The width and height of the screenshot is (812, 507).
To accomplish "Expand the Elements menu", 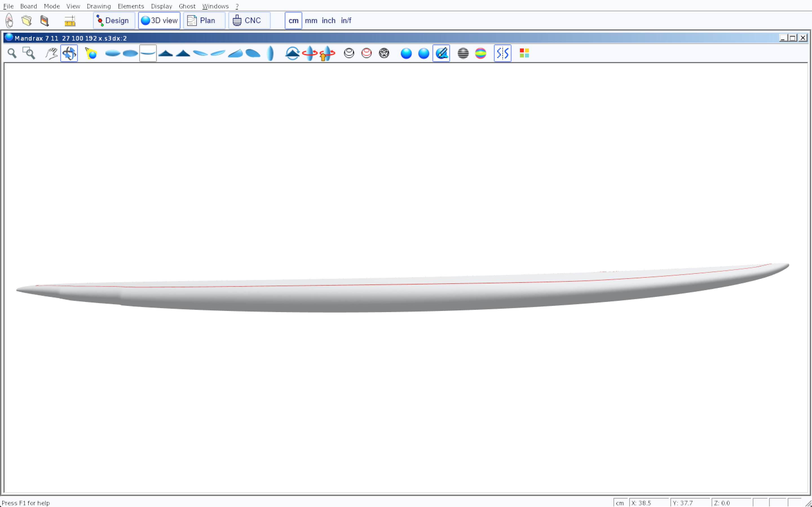I will tap(131, 6).
